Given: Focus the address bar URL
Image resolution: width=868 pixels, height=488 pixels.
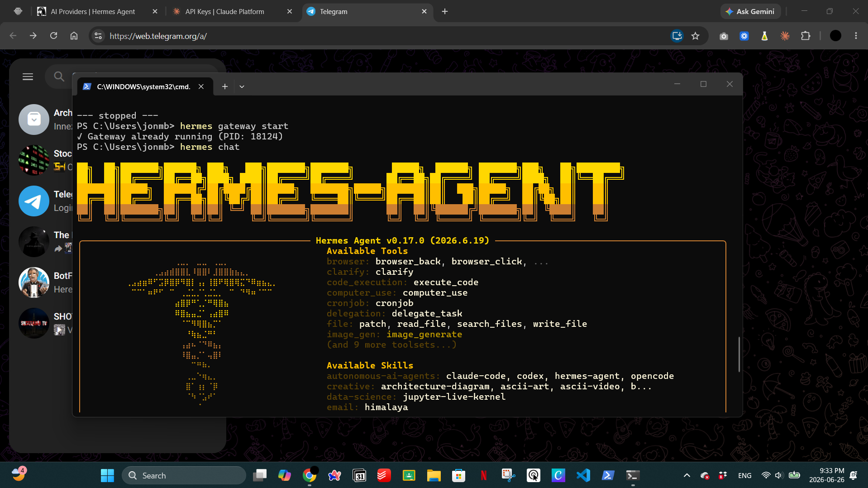Looking at the screenshot, I should (158, 36).
